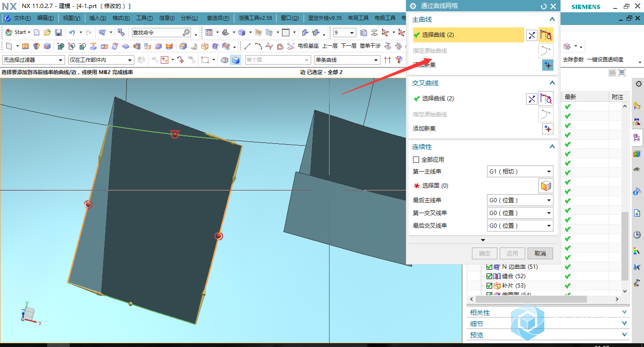Image resolution: width=644 pixels, height=347 pixels.
Task: Expand the 细节 panel
Action: 625,323
